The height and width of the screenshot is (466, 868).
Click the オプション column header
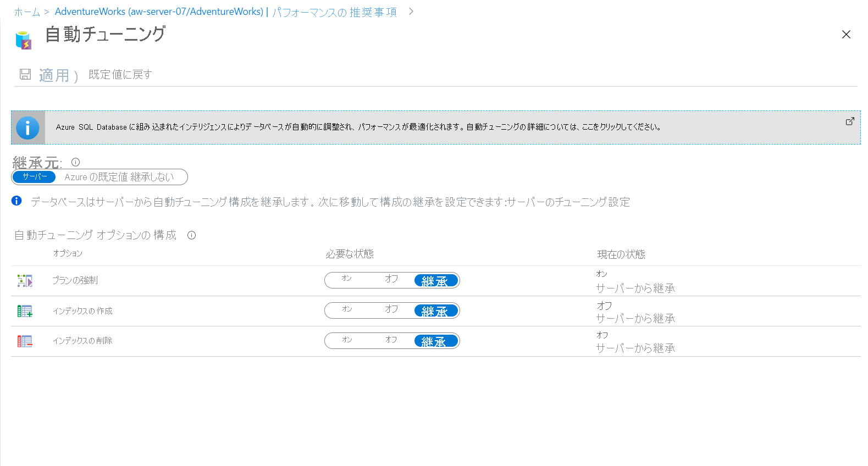click(x=68, y=253)
